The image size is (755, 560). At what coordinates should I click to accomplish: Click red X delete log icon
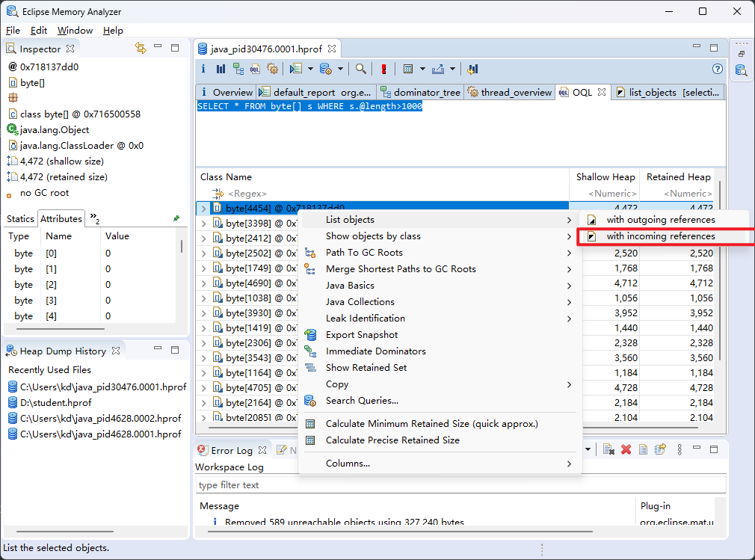tap(626, 449)
